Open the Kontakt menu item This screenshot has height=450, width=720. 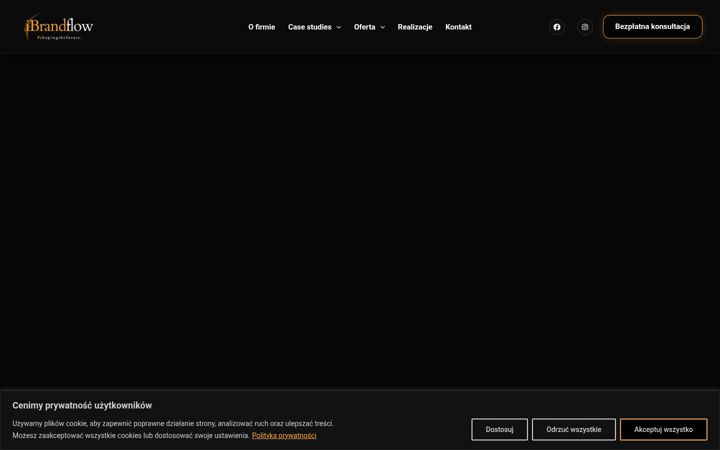click(x=458, y=27)
